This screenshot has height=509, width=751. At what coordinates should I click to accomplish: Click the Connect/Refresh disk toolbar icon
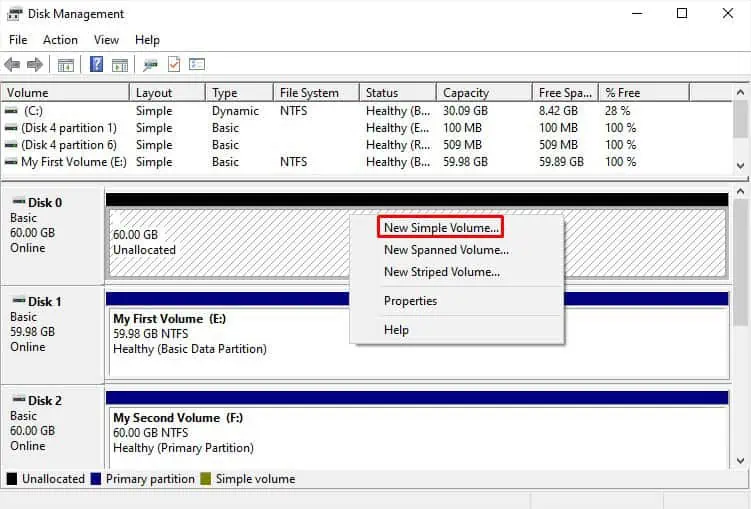(x=150, y=65)
